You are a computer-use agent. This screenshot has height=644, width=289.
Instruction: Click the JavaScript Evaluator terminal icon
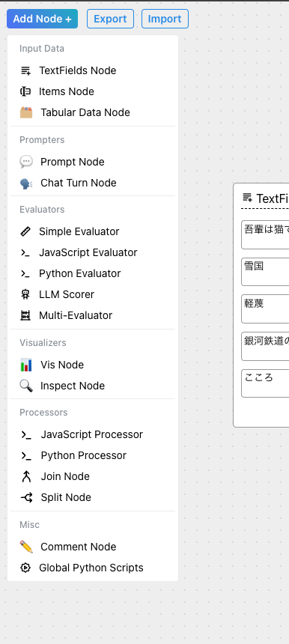point(25,252)
